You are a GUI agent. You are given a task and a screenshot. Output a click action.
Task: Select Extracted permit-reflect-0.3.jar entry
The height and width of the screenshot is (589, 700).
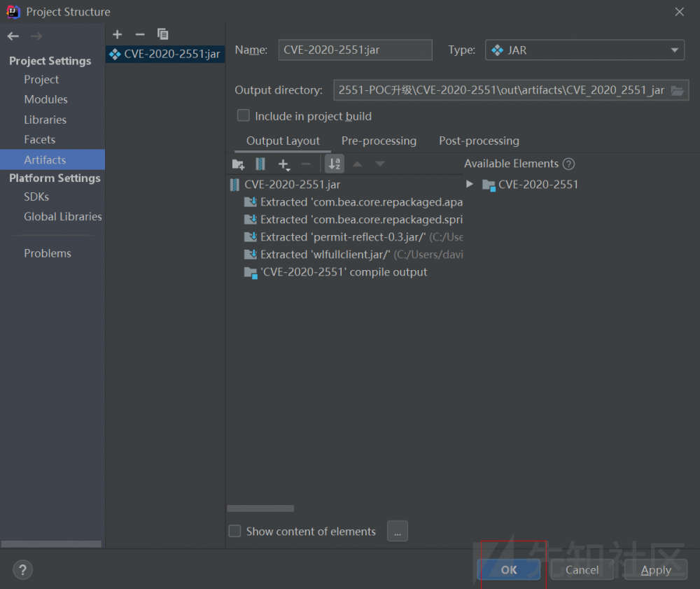pyautogui.click(x=353, y=237)
